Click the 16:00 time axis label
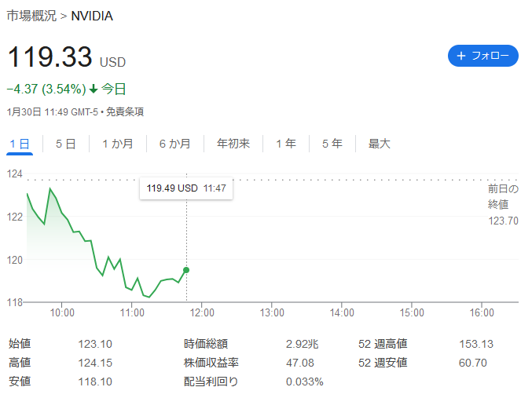Image resolution: width=532 pixels, height=398 pixels. (482, 312)
